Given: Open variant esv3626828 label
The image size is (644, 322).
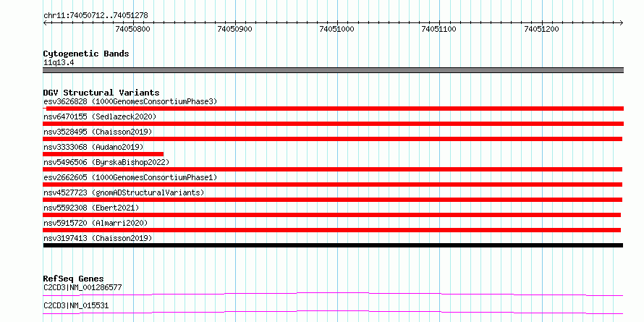Looking at the screenshot, I should (130, 101).
